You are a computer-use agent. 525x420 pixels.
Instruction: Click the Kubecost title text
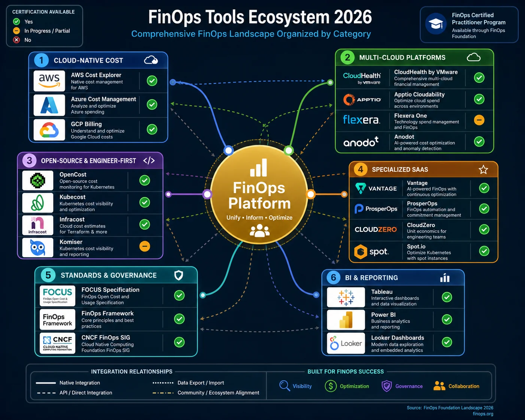(73, 197)
